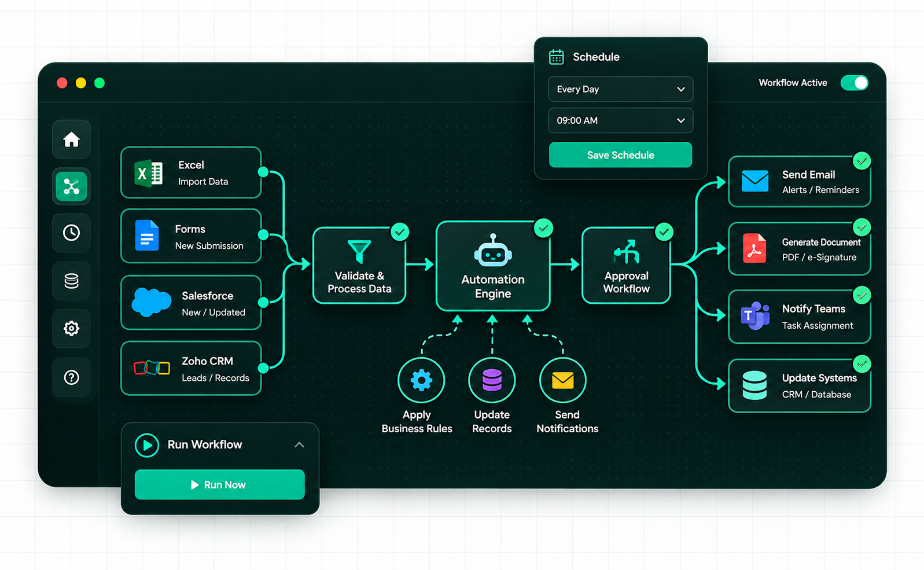Viewport: 924px width, 570px height.
Task: Click the Excel node output connector dot
Action: tap(263, 172)
